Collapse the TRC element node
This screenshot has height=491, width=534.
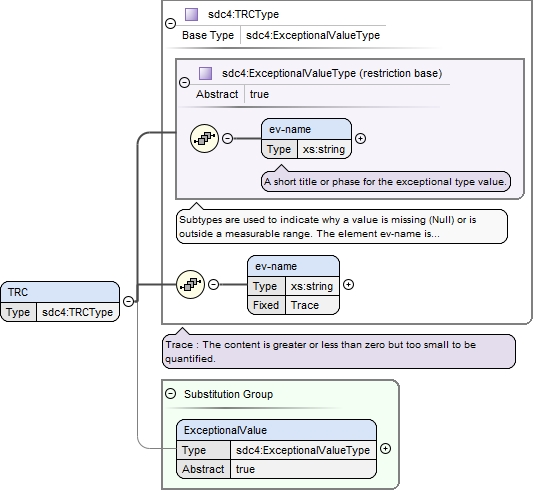128,301
